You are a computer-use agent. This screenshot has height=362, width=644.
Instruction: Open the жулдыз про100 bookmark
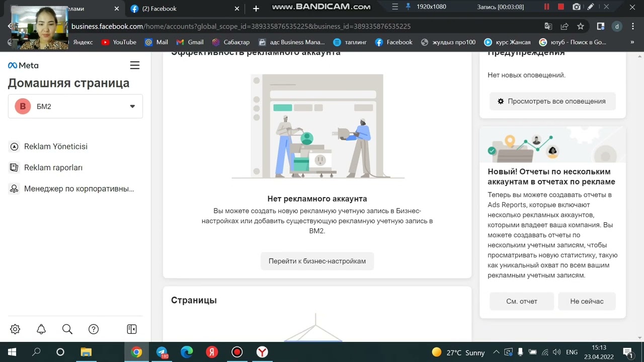(448, 42)
